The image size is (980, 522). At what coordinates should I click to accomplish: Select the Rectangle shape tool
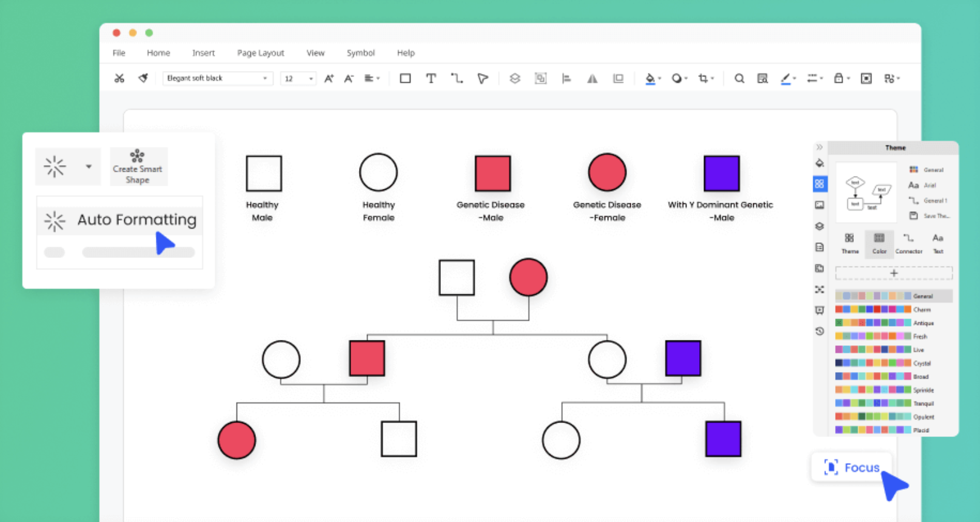(405, 78)
